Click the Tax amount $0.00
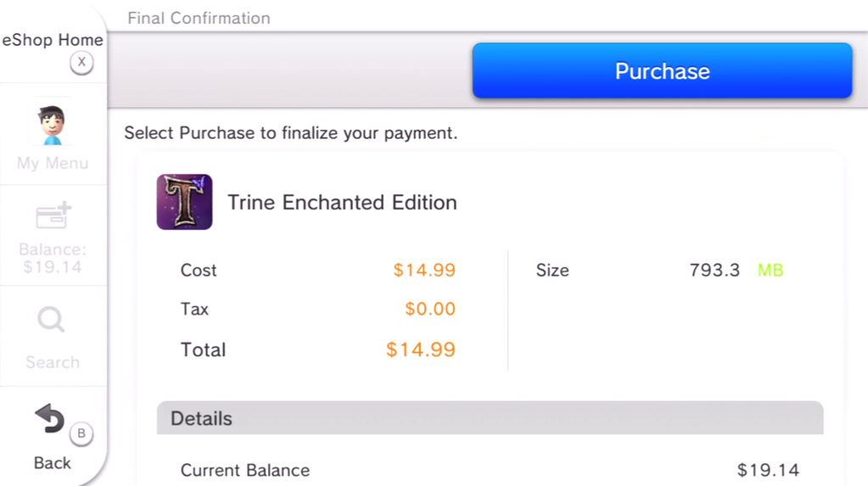This screenshot has height=486, width=868. tap(429, 309)
